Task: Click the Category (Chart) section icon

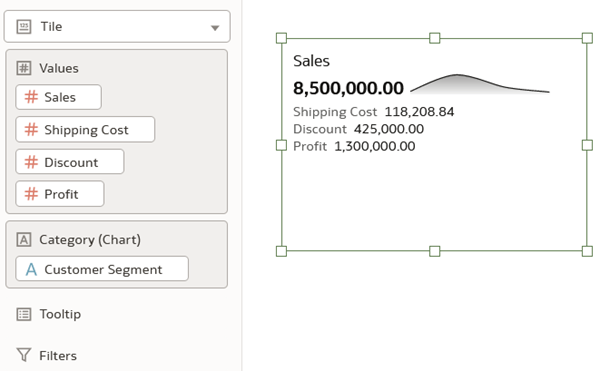Action: coord(24,240)
